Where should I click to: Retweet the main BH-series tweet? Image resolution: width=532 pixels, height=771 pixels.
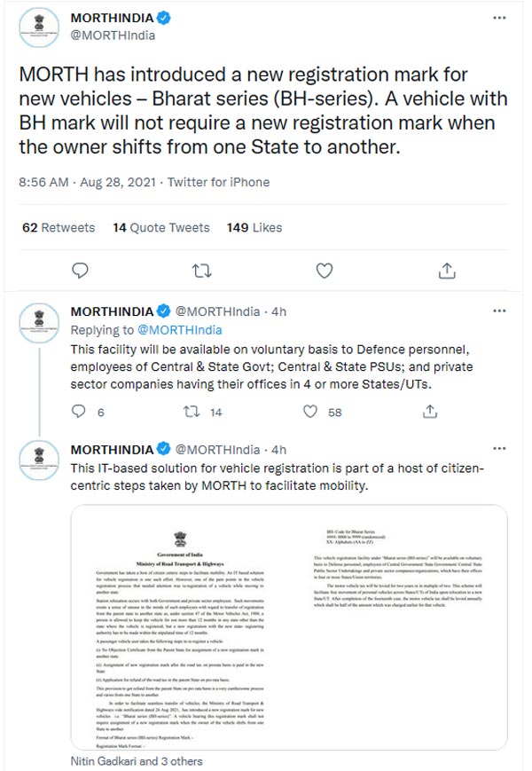click(204, 271)
